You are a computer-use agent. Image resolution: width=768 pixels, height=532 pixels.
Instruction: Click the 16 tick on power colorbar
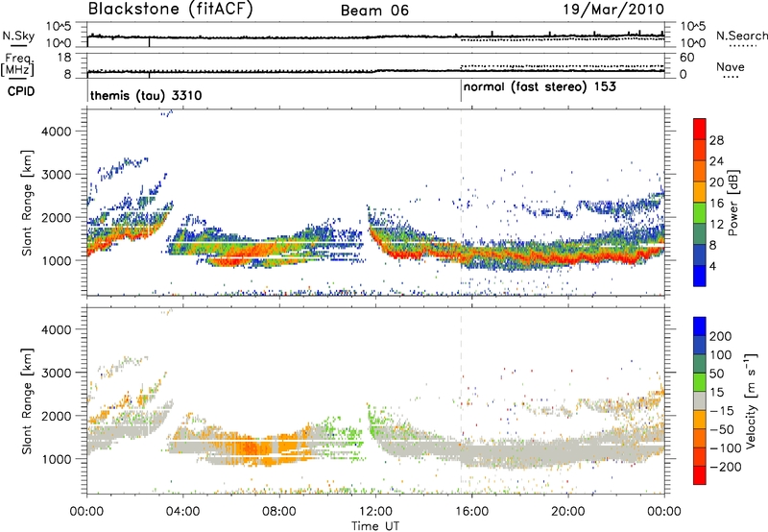click(x=716, y=204)
